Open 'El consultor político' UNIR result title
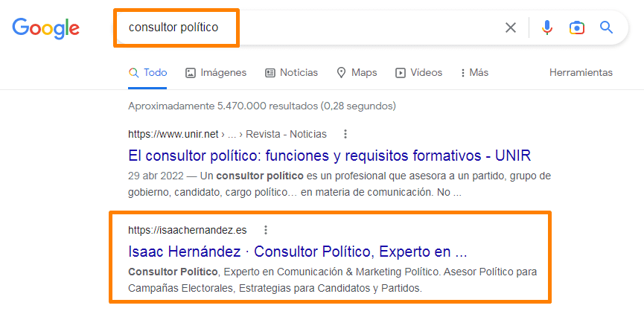The height and width of the screenshot is (317, 644). click(329, 156)
